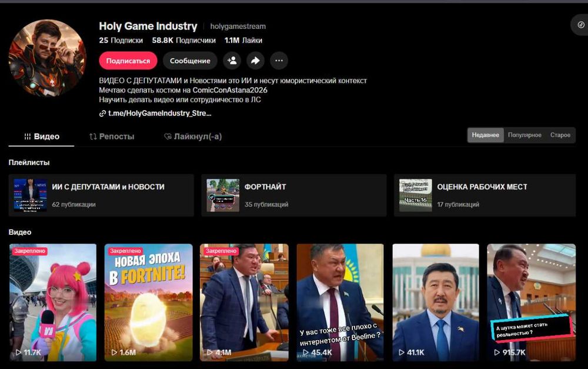Click the round icon at top right edge
The height and width of the screenshot is (369, 588).
click(x=580, y=25)
